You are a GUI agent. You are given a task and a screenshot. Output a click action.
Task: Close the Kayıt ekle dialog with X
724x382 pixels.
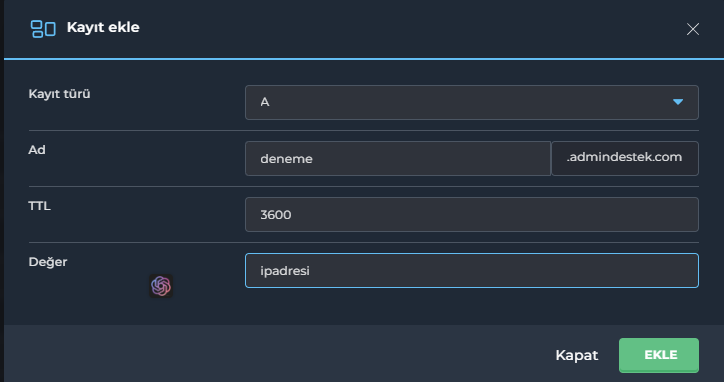[x=693, y=29]
